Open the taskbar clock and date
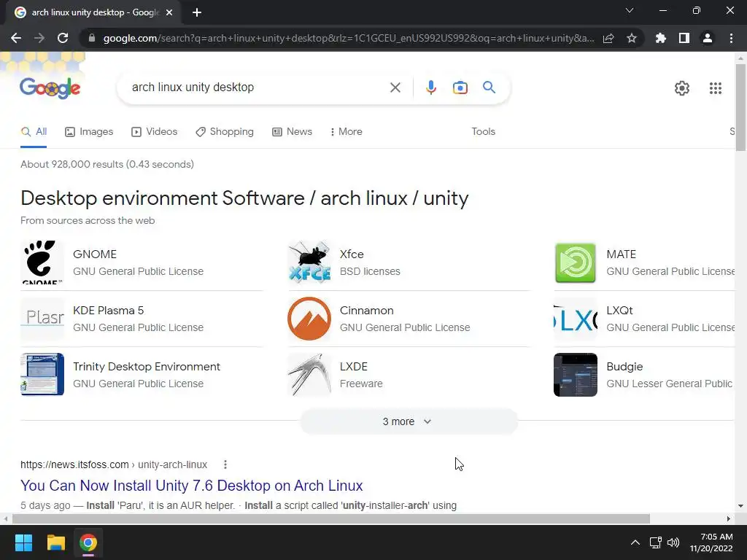The height and width of the screenshot is (560, 747). tap(711, 542)
